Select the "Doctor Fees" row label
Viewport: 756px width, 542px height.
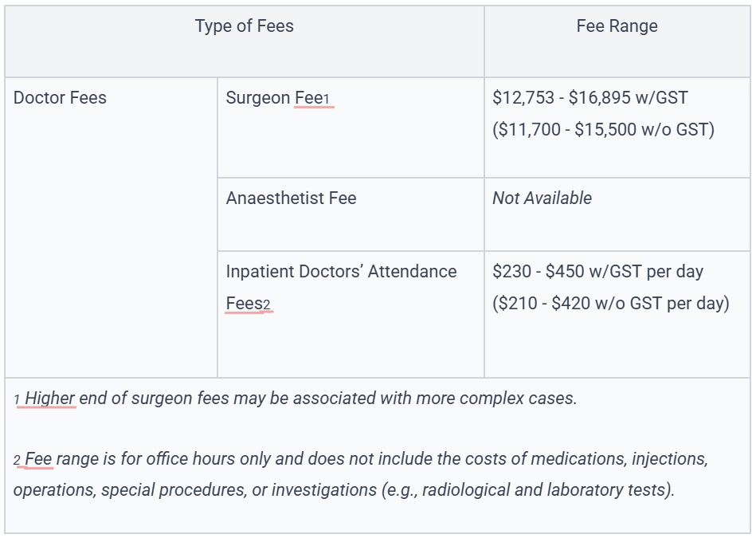tap(60, 98)
